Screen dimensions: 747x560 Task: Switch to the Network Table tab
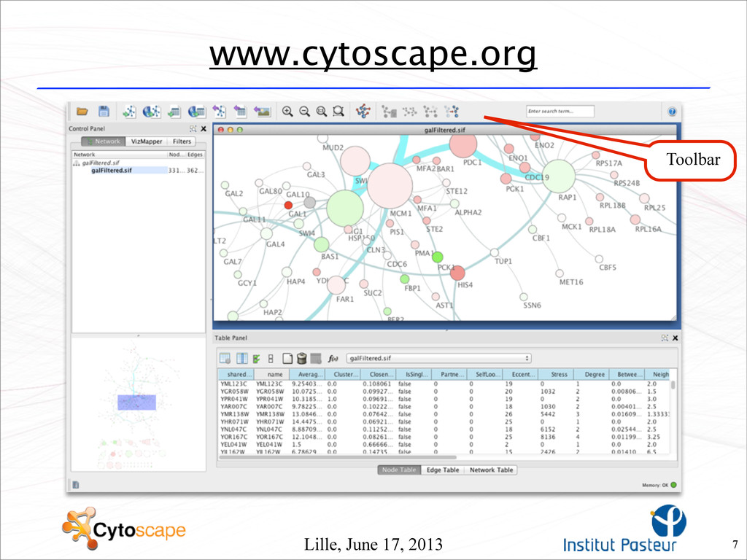click(491, 470)
